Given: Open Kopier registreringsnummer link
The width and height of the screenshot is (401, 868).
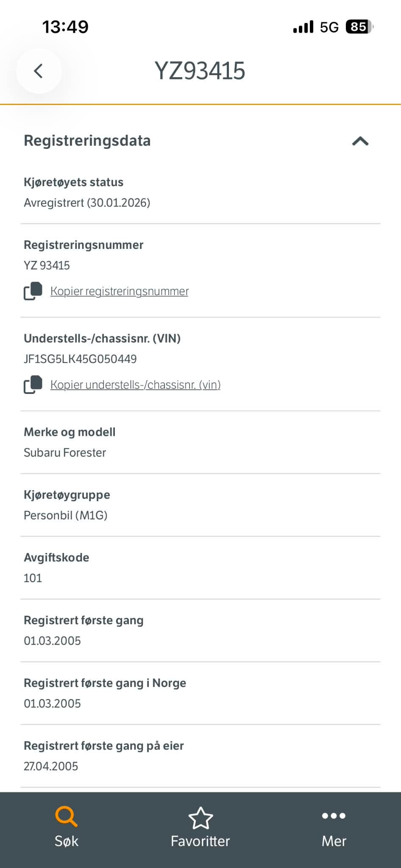Looking at the screenshot, I should pos(119,291).
